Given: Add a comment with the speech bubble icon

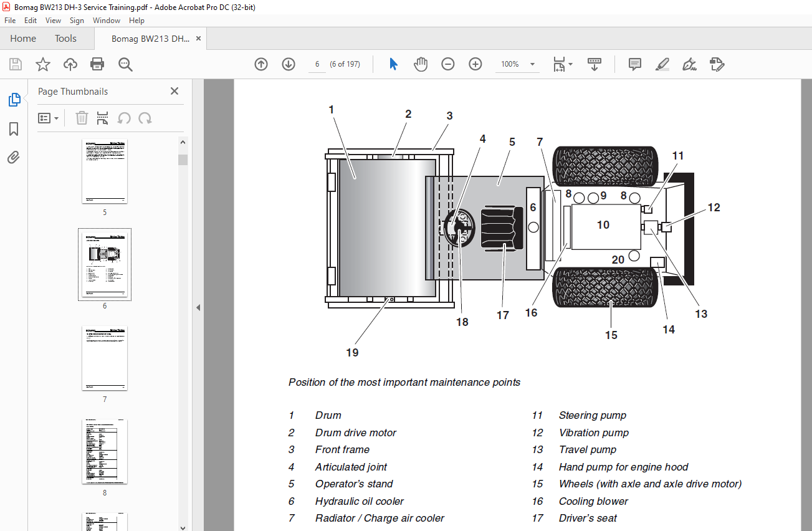Looking at the screenshot, I should 635,64.
